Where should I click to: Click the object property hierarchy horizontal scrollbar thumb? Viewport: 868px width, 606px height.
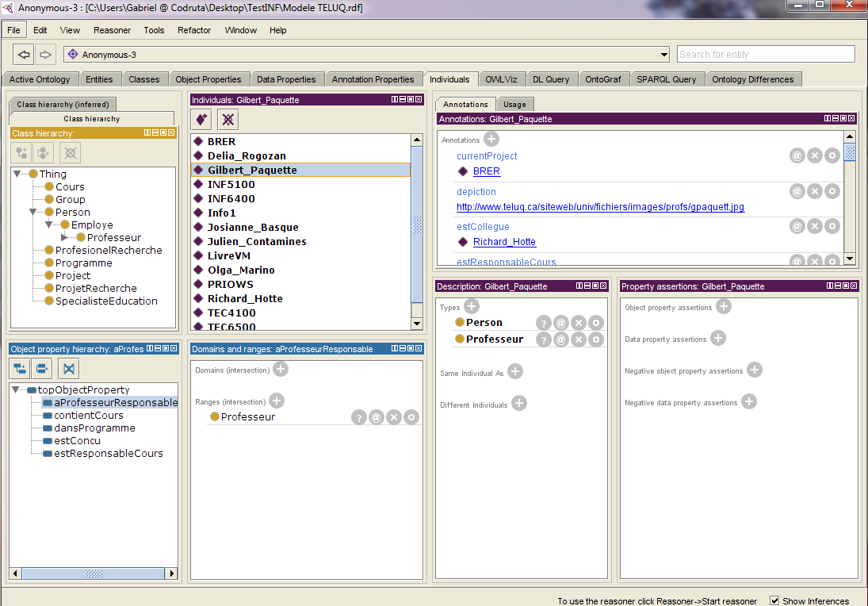[x=93, y=573]
